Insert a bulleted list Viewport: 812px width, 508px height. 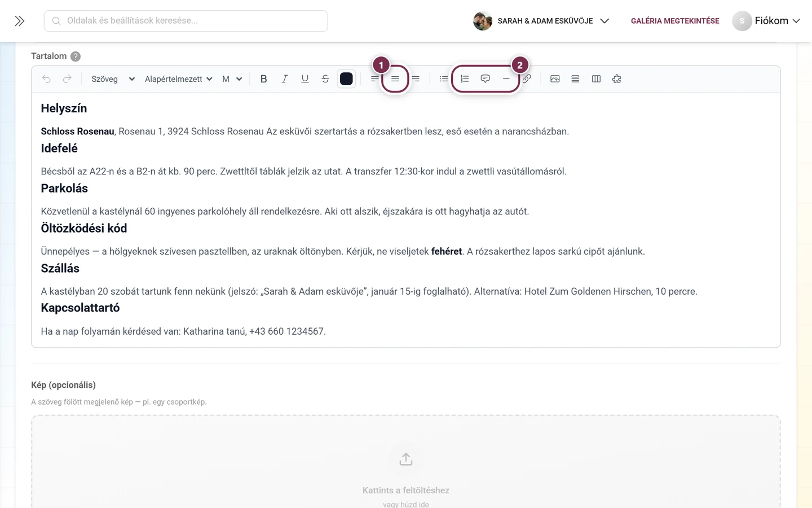(x=444, y=79)
